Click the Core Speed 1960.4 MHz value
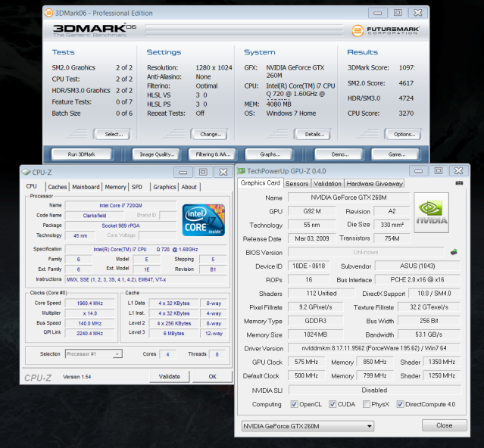The width and height of the screenshot is (484, 448). click(89, 303)
